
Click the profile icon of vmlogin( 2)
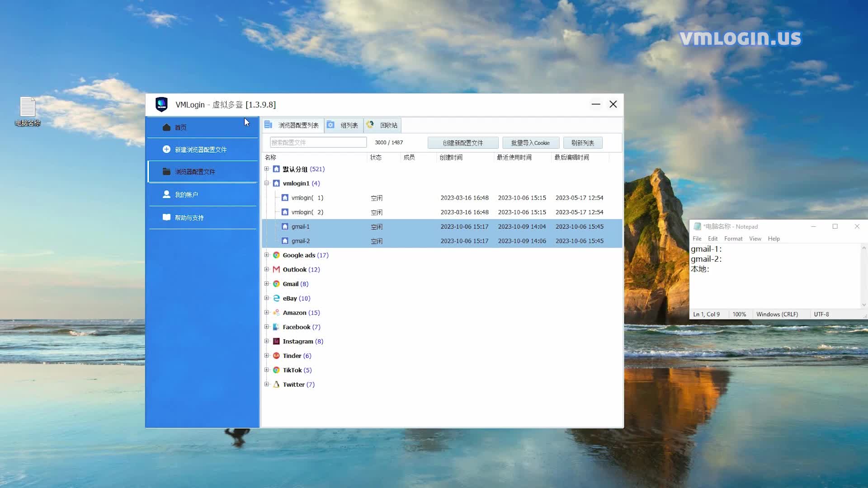[285, 212]
